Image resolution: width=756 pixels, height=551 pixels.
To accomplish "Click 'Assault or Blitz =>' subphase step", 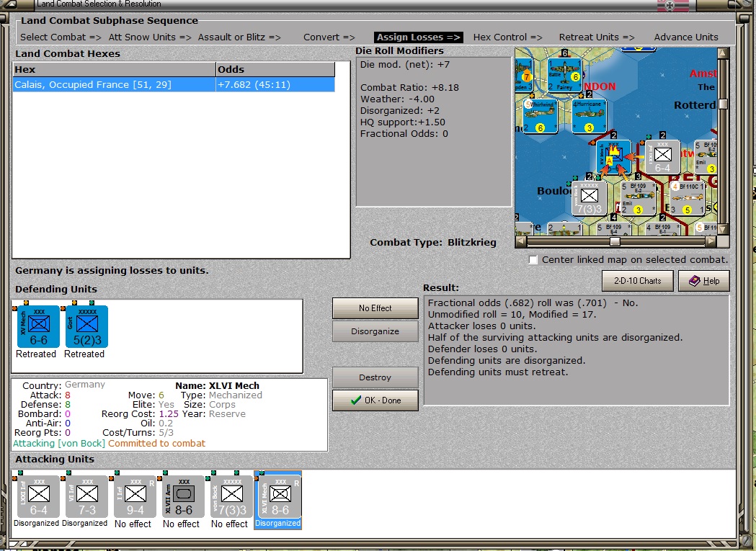I will tap(239, 37).
